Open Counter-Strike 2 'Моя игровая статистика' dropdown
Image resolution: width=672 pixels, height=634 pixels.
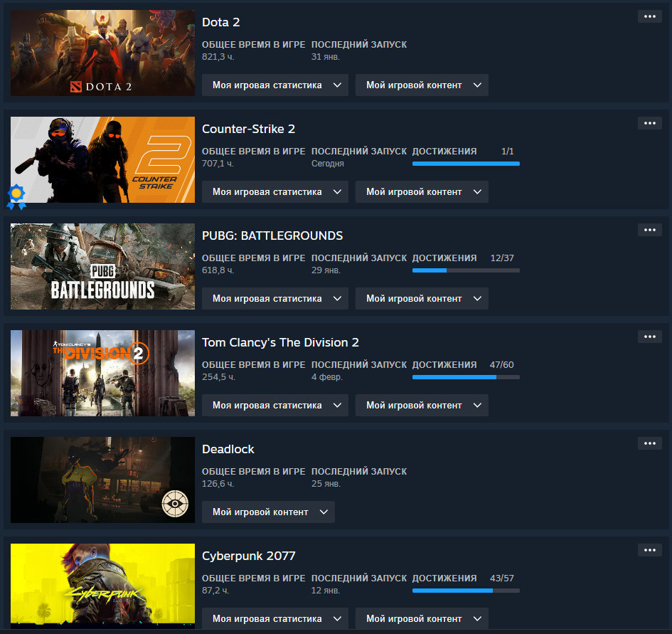275,191
